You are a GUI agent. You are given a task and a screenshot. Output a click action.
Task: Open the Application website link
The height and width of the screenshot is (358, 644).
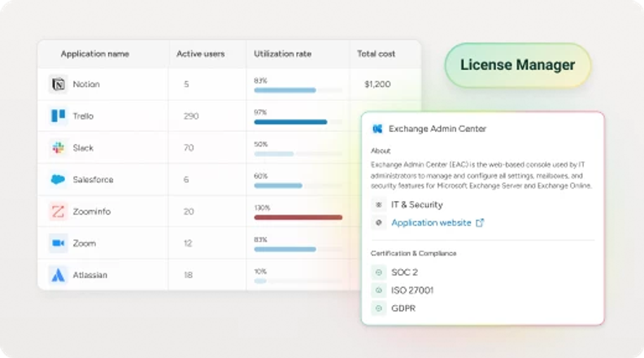431,223
